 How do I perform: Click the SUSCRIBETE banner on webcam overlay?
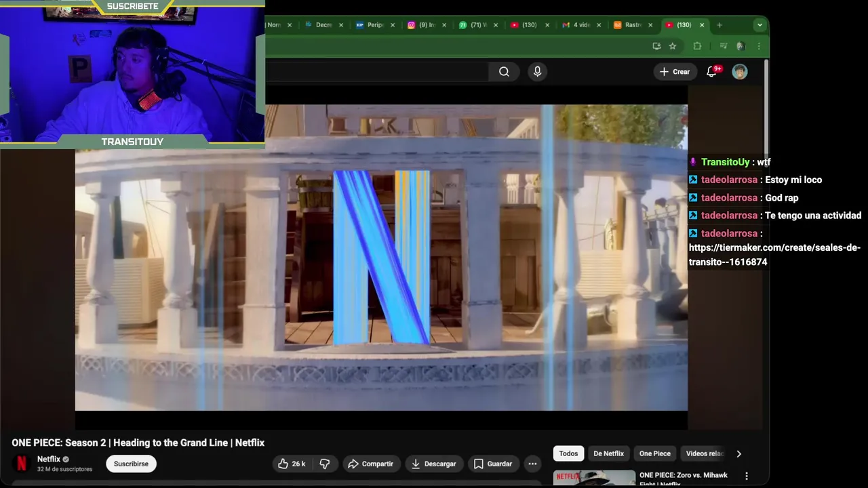132,6
